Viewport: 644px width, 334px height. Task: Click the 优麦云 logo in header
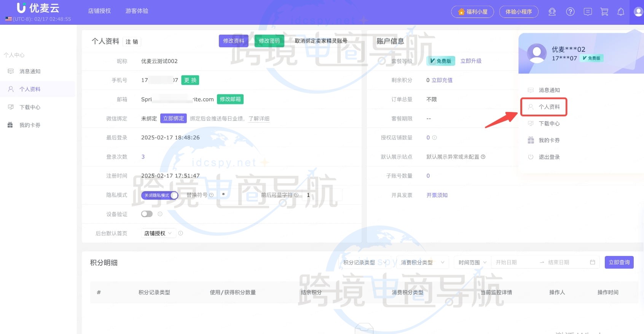click(38, 8)
